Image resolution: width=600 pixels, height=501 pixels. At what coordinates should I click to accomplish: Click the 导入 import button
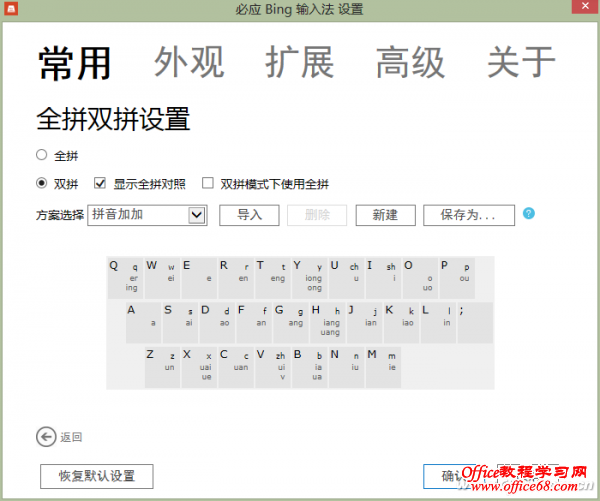coord(249,215)
